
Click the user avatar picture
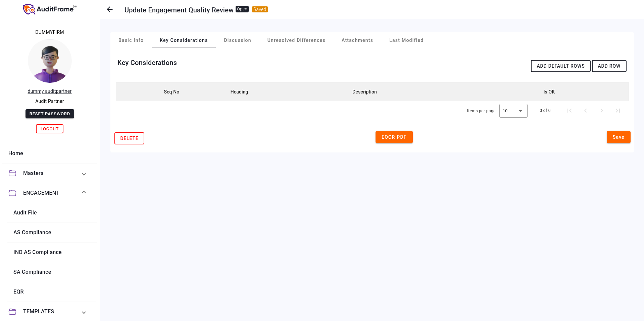click(x=50, y=61)
